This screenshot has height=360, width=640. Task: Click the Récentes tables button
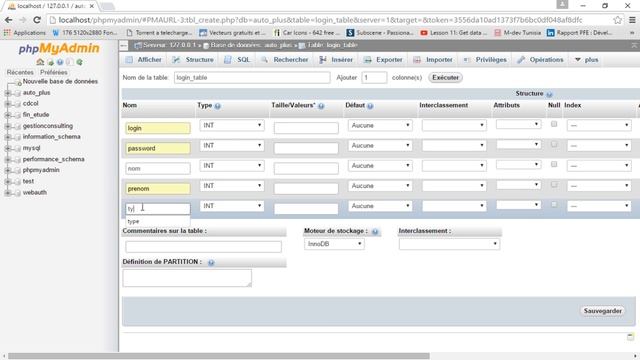pyautogui.click(x=20, y=72)
